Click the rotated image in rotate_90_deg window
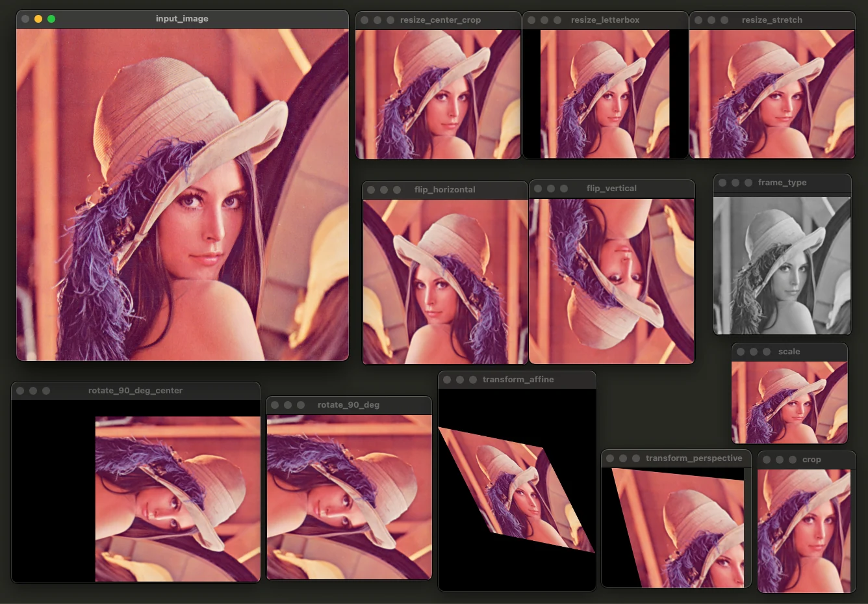 pyautogui.click(x=349, y=497)
